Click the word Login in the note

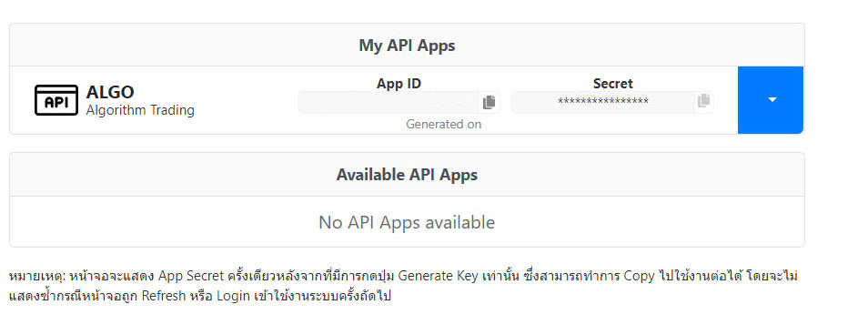232,296
